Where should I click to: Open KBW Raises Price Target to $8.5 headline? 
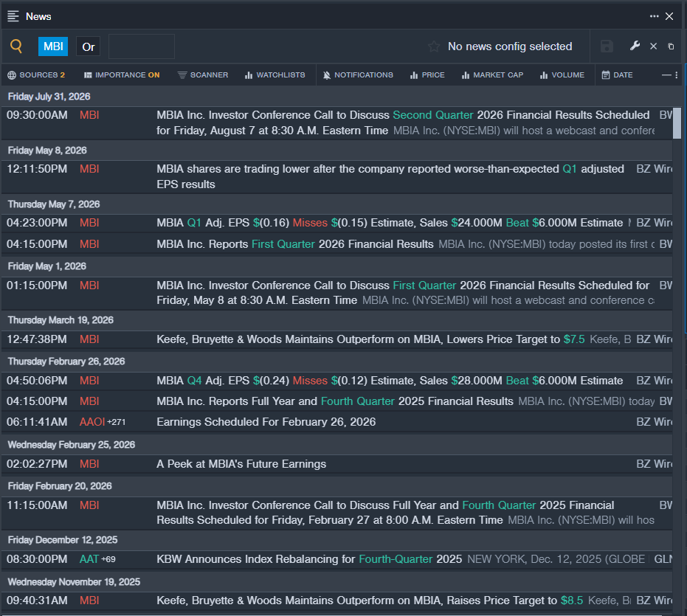tap(370, 601)
